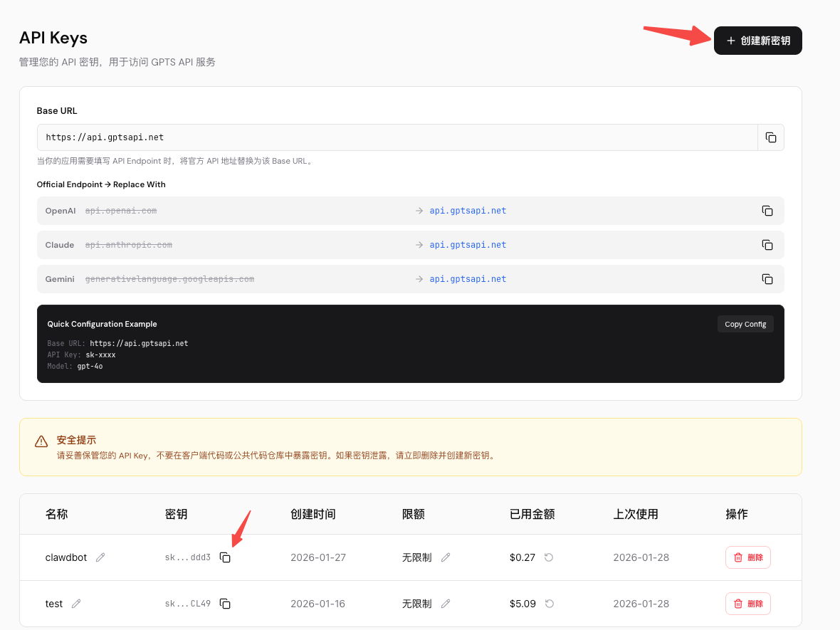
Task: Reset used amount $0.27
Action: [549, 557]
